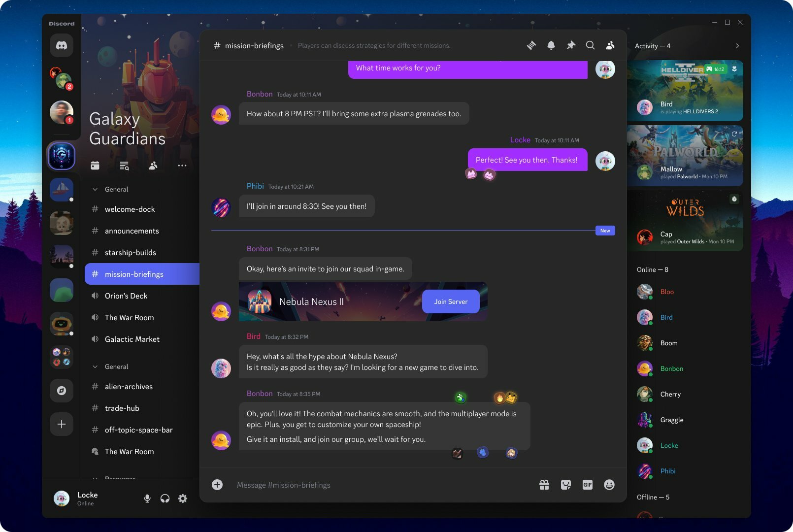
Task: Open the gift icon in message bar
Action: click(x=544, y=485)
